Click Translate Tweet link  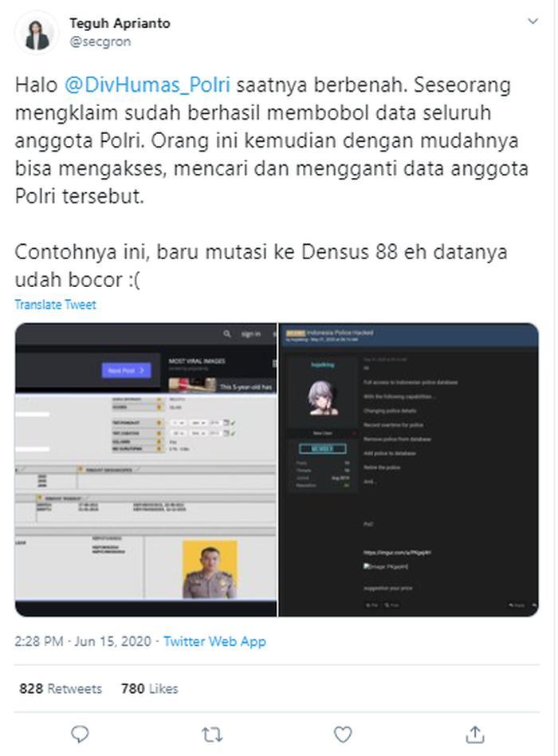56,305
